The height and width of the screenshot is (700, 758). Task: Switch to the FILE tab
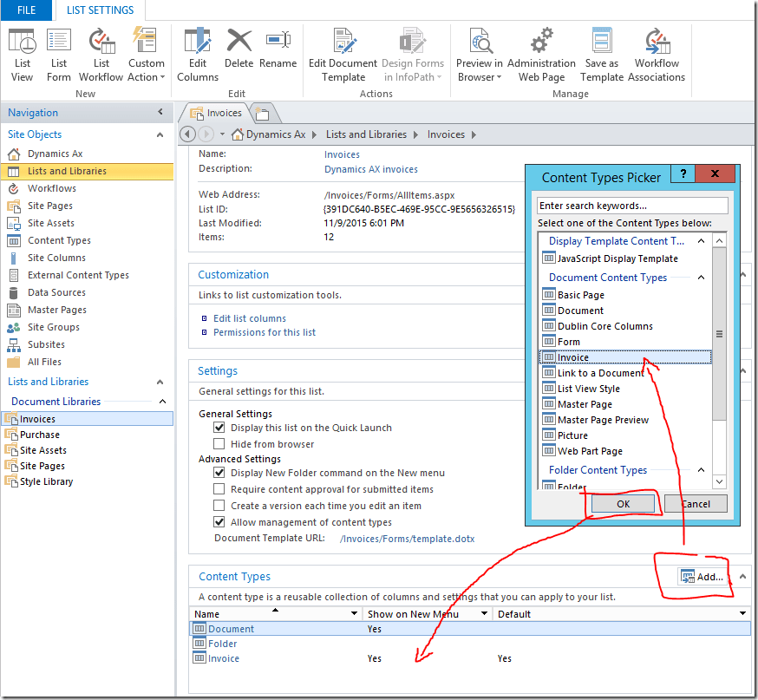click(26, 10)
